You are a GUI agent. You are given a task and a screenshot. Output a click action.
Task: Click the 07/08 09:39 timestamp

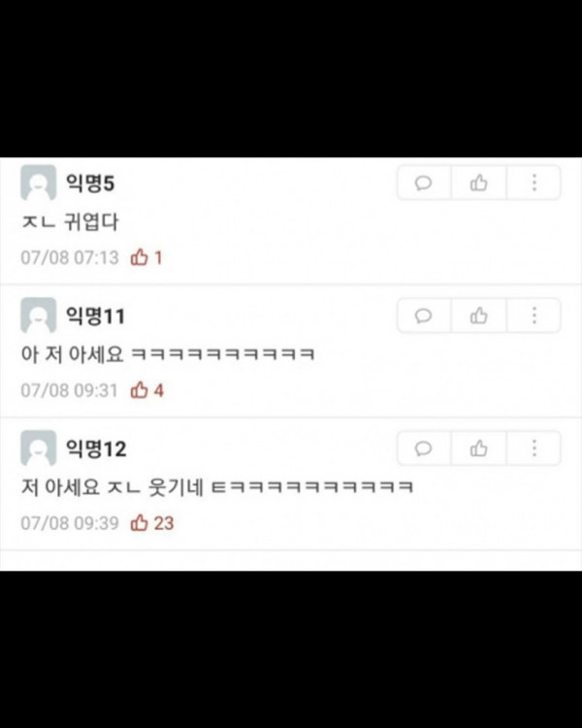[x=70, y=523]
